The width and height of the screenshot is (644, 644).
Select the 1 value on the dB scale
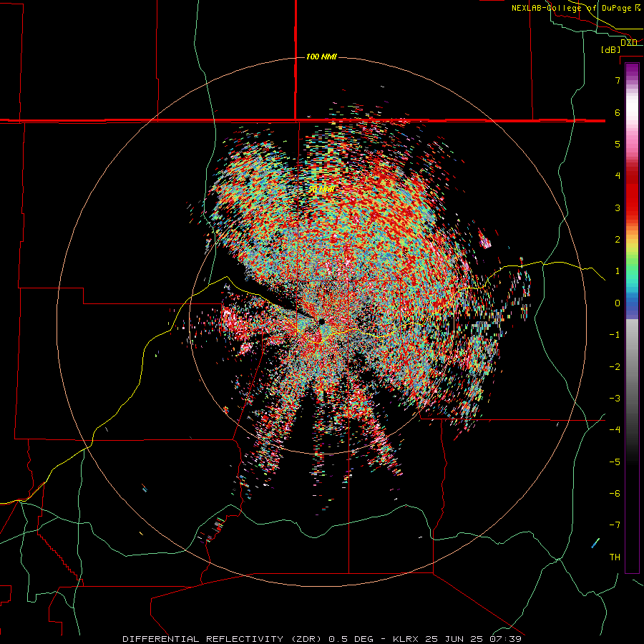[618, 271]
